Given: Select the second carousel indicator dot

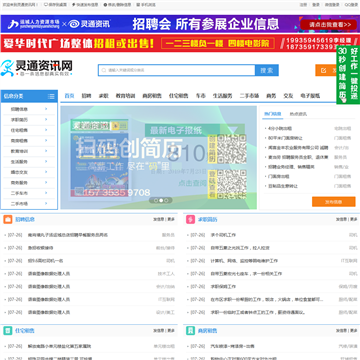Looking at the screenshot, I should click(x=161, y=200).
